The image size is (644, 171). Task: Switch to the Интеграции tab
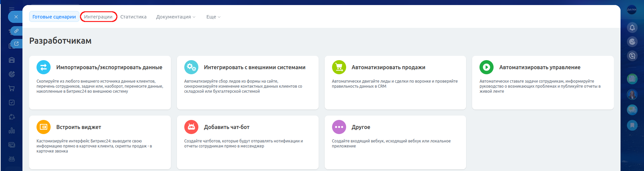point(98,17)
